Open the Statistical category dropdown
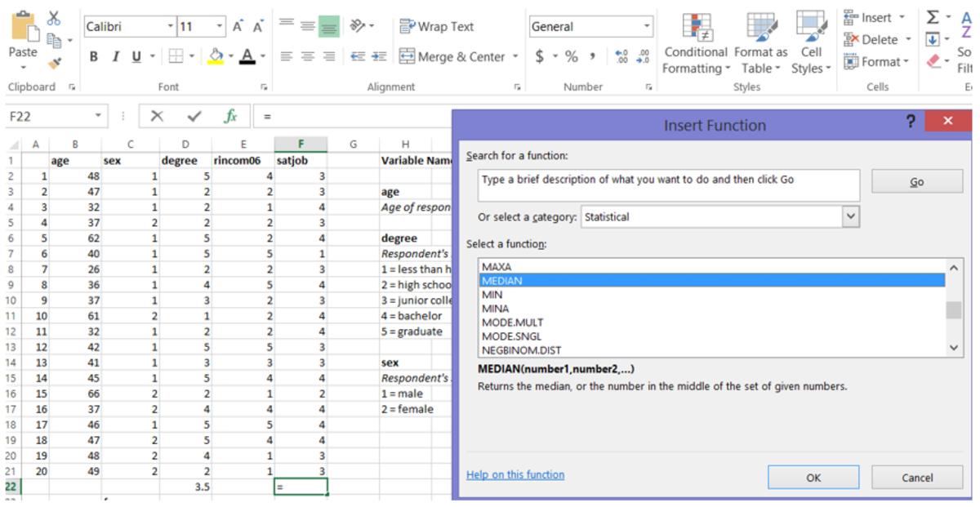The height and width of the screenshot is (507, 980). [852, 216]
